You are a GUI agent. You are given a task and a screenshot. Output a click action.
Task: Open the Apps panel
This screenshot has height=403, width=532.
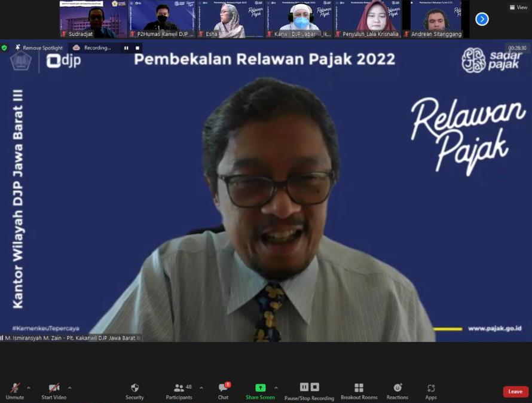click(431, 391)
